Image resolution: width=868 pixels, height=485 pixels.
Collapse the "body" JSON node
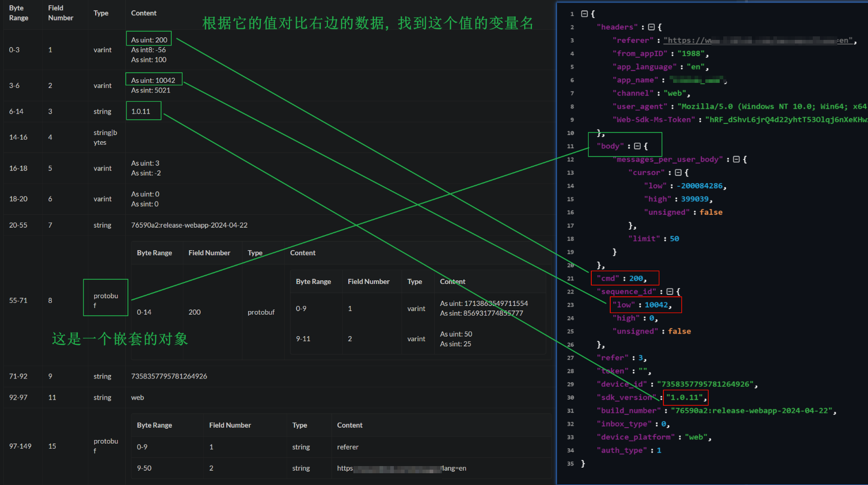[x=637, y=146]
